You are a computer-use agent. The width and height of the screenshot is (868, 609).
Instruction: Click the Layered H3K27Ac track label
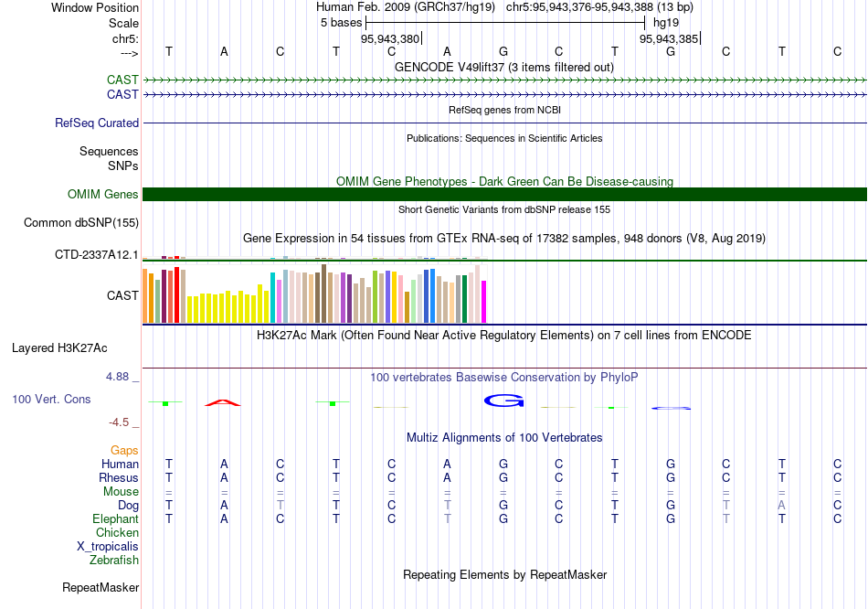point(59,348)
